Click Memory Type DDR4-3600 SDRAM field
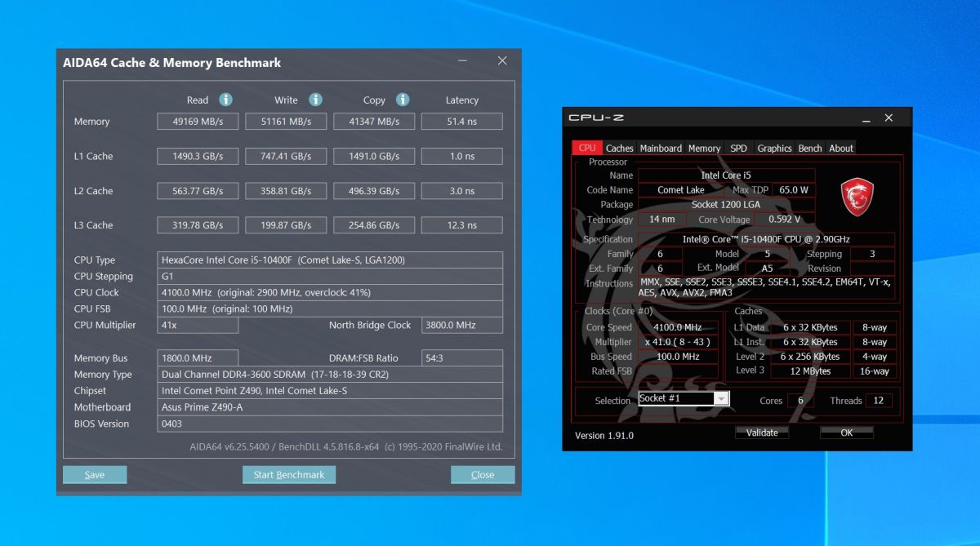 point(330,375)
